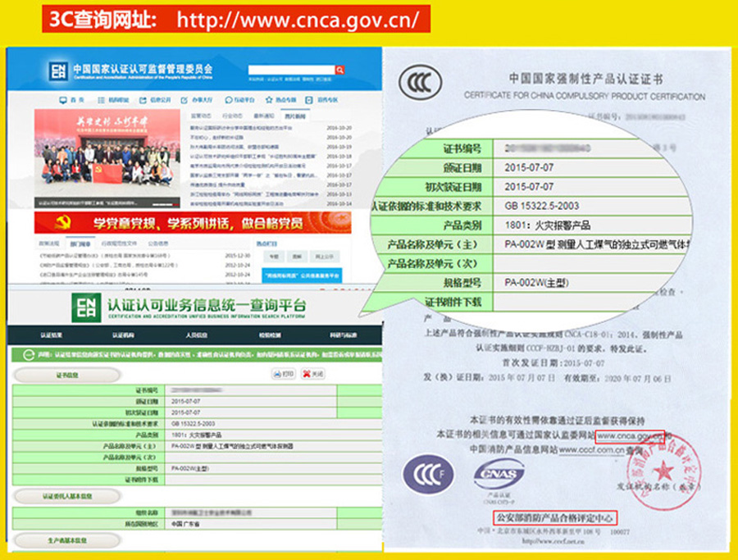738x560 pixels.
Task: Click the news headline dated 2016-10-13
Action: [255, 194]
